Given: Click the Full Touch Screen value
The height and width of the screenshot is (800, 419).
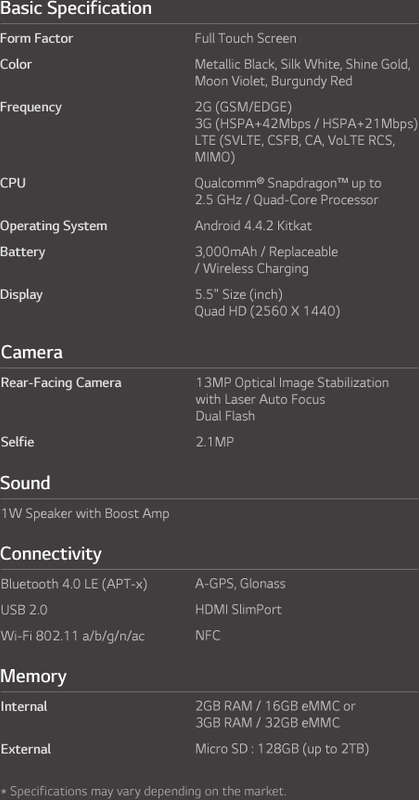Looking at the screenshot, I should click(x=245, y=39).
